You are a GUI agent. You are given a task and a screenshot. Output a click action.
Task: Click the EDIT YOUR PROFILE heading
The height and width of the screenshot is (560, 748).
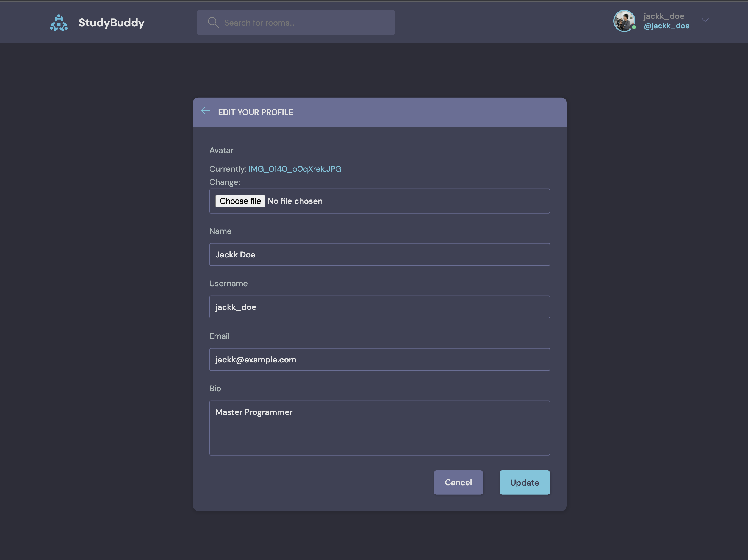(255, 112)
